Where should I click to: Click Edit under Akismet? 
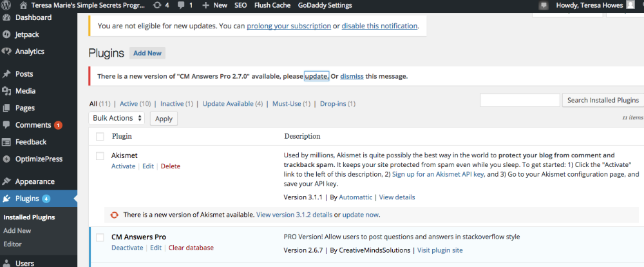point(148,166)
